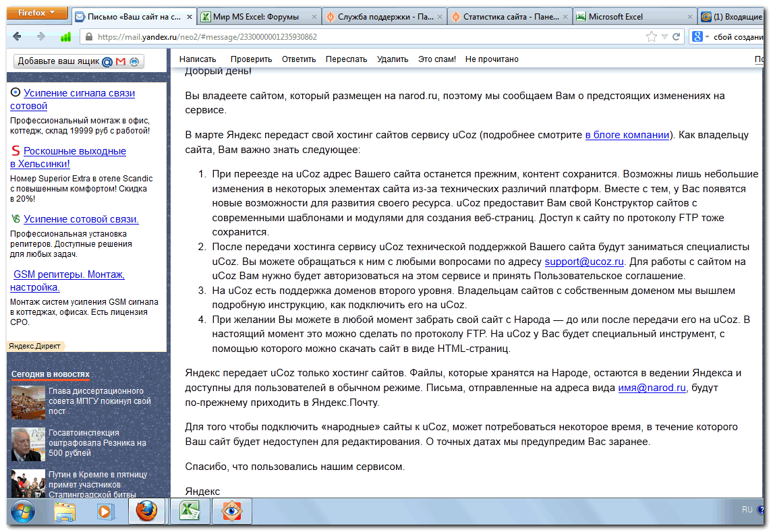The height and width of the screenshot is (532, 771).
Task: Open news Путин в Кремле в пятницу
Action: [x=97, y=484]
